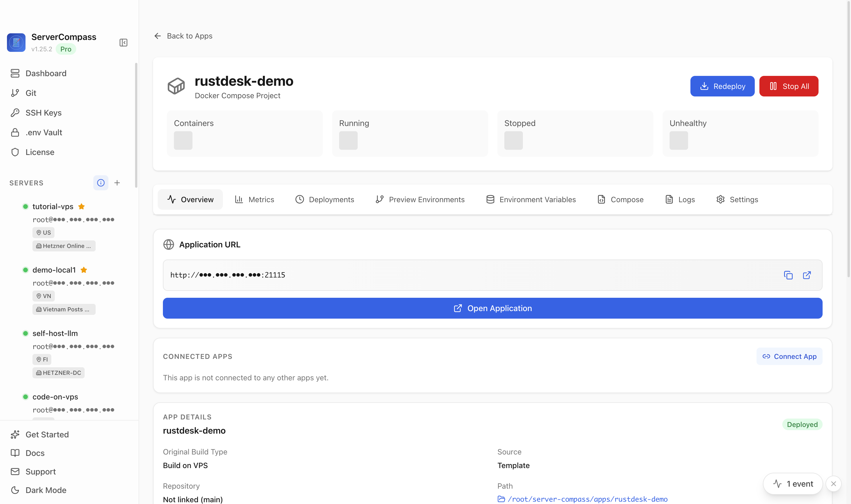This screenshot has height=504, width=851.
Task: Switch to the Metrics tab
Action: click(254, 199)
